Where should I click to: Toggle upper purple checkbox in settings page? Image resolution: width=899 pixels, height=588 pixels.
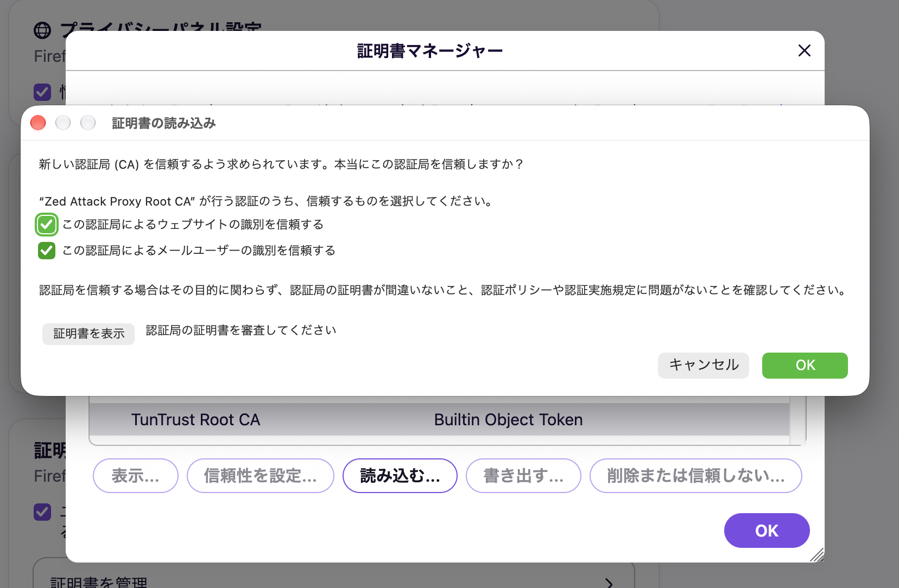coord(42,92)
